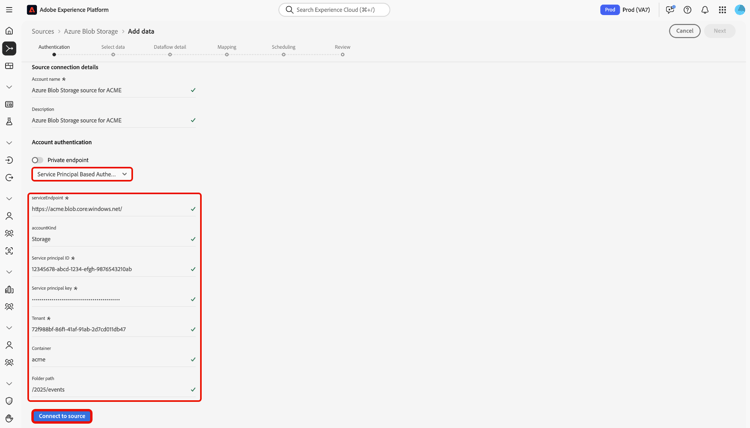The width and height of the screenshot is (750, 428).
Task: Go to the Authentication step
Action: click(54, 50)
